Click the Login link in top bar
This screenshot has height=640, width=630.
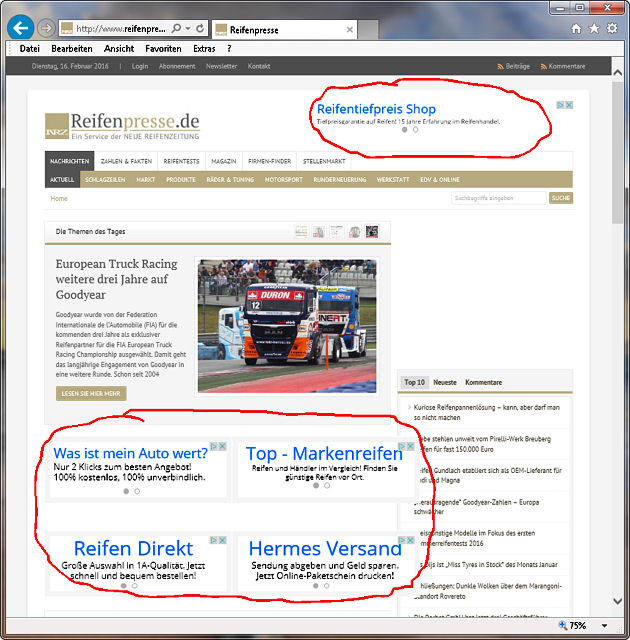click(140, 66)
